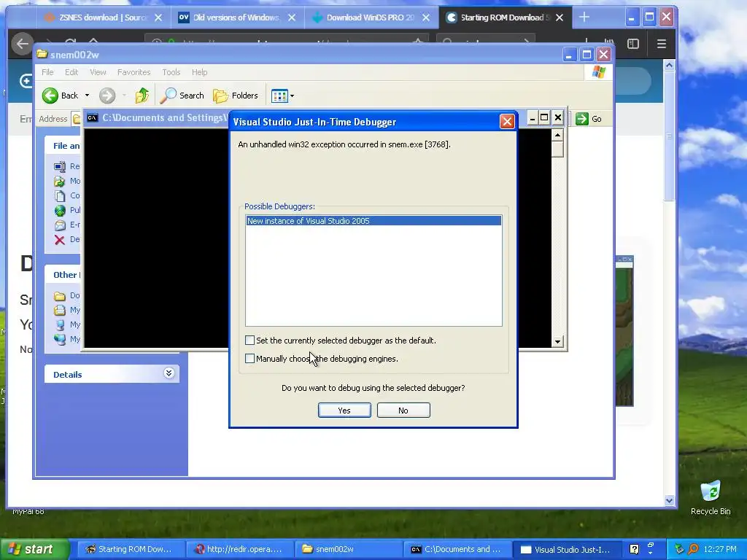Open the Windows Start menu
The image size is (747, 560).
(x=35, y=549)
